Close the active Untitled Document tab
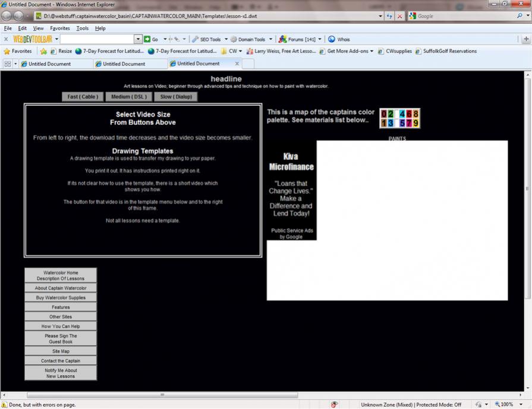The height and width of the screenshot is (409, 532). (x=237, y=64)
